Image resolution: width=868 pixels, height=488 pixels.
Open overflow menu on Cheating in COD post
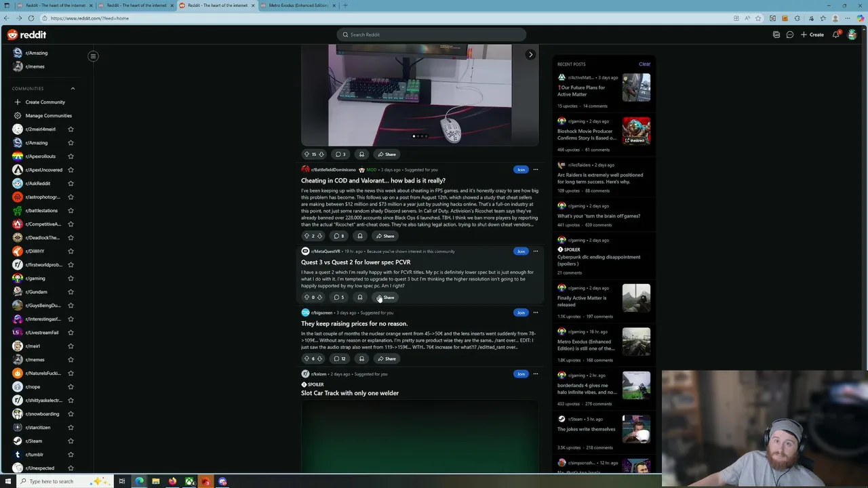point(535,169)
